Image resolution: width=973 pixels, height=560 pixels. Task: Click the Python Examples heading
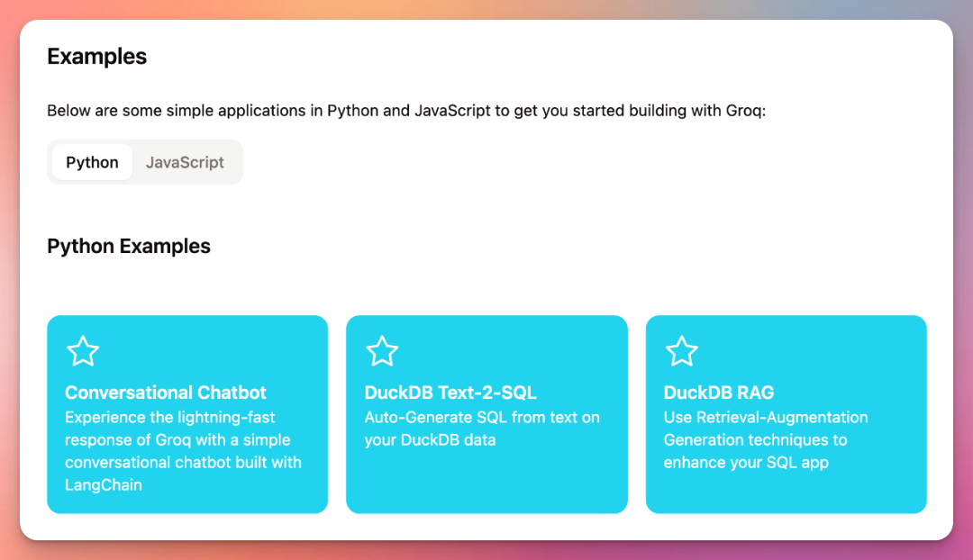129,246
